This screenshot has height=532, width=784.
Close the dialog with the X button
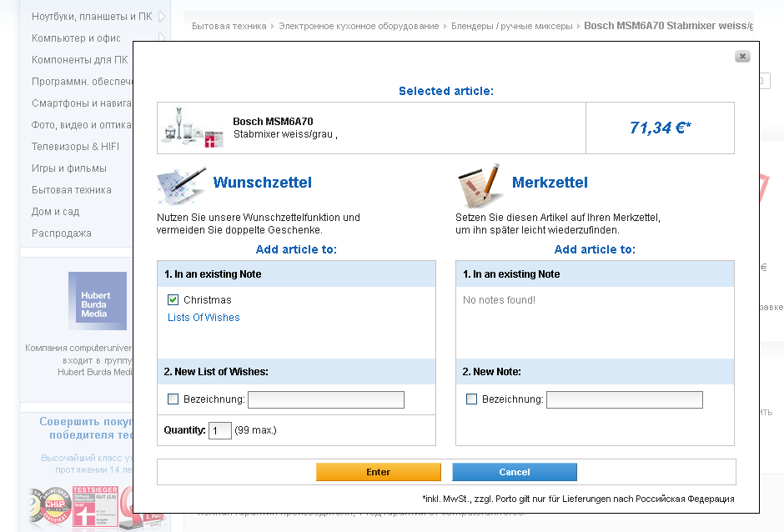[742, 57]
